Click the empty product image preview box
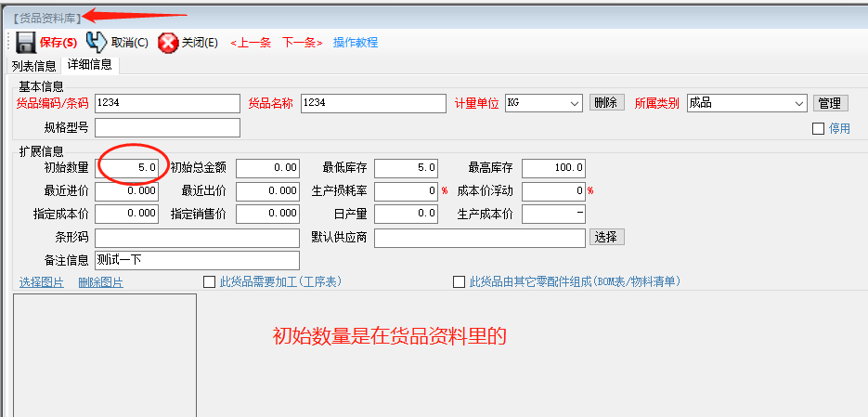 [x=104, y=355]
